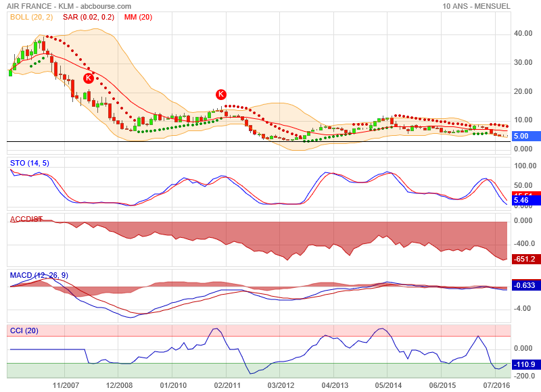Viewport: 541px width, 392px height.
Task: Click the 40.00 price axis label
Action: 523,33
